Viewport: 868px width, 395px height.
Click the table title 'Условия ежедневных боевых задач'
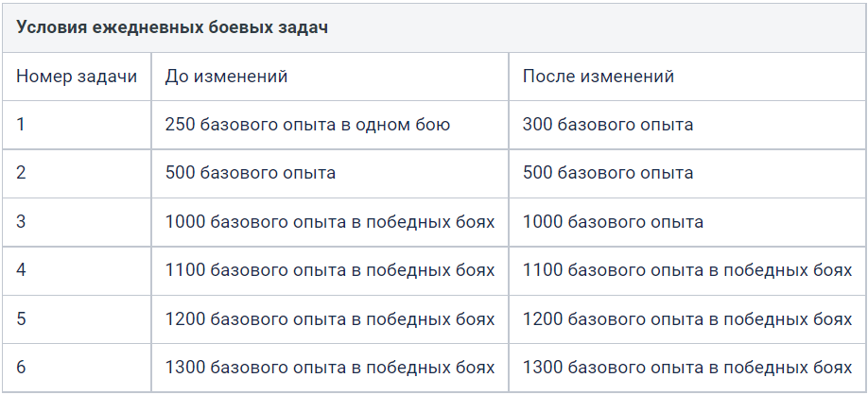click(171, 27)
